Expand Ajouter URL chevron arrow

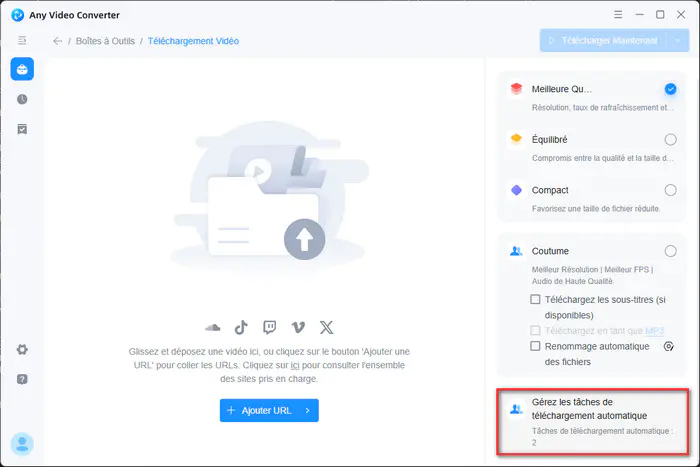tap(308, 410)
